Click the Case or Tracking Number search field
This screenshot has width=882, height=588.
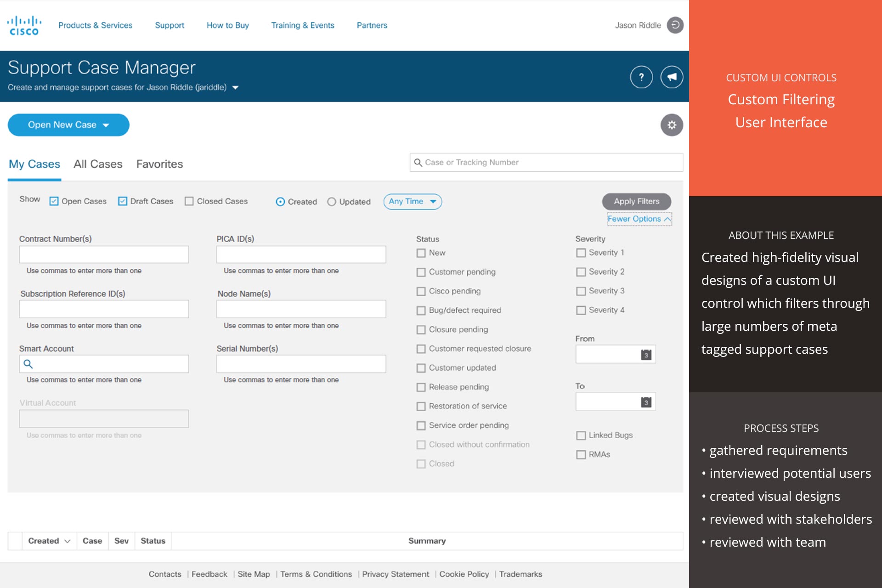tap(547, 163)
